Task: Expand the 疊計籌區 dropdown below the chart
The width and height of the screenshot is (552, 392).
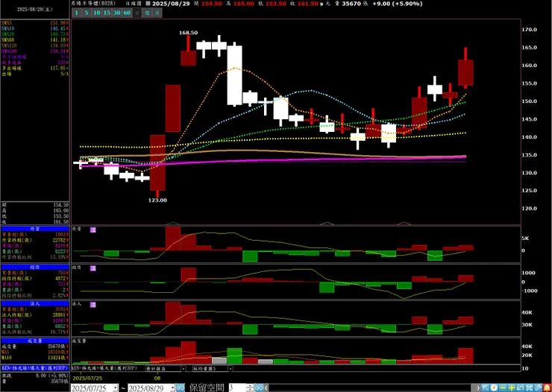Action: point(184,368)
